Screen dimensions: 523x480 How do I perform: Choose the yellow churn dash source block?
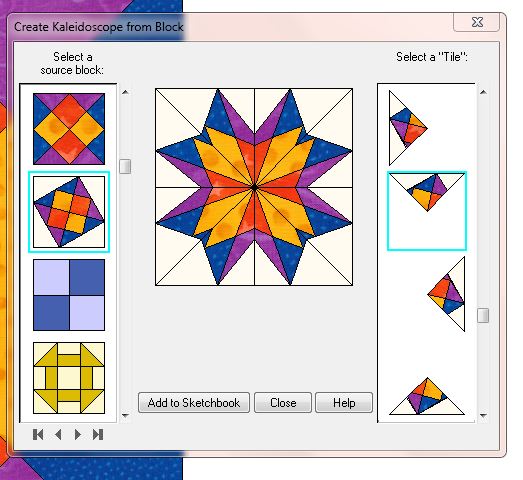pyautogui.click(x=69, y=378)
